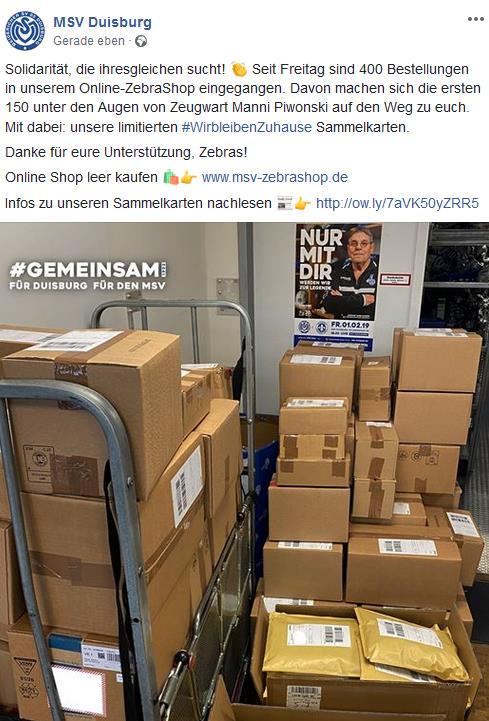The image size is (489, 721).
Task: Click the clapping hands emoji
Action: coord(239,69)
